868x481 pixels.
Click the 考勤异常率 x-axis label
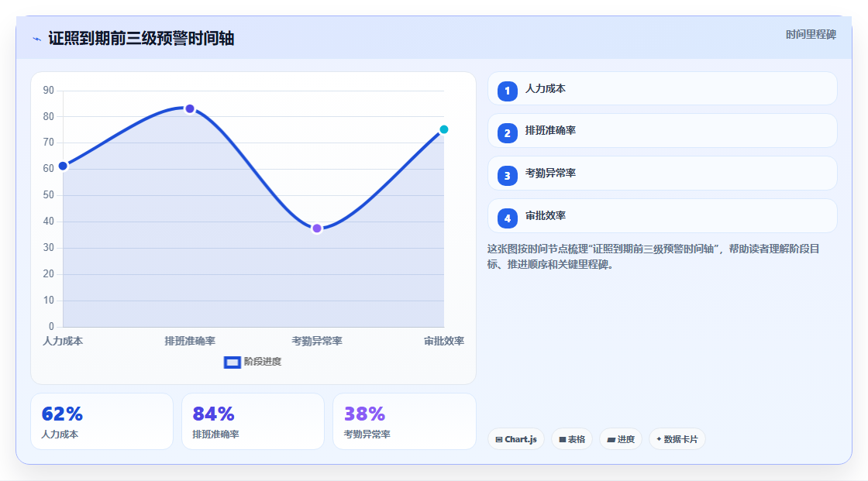pos(317,341)
